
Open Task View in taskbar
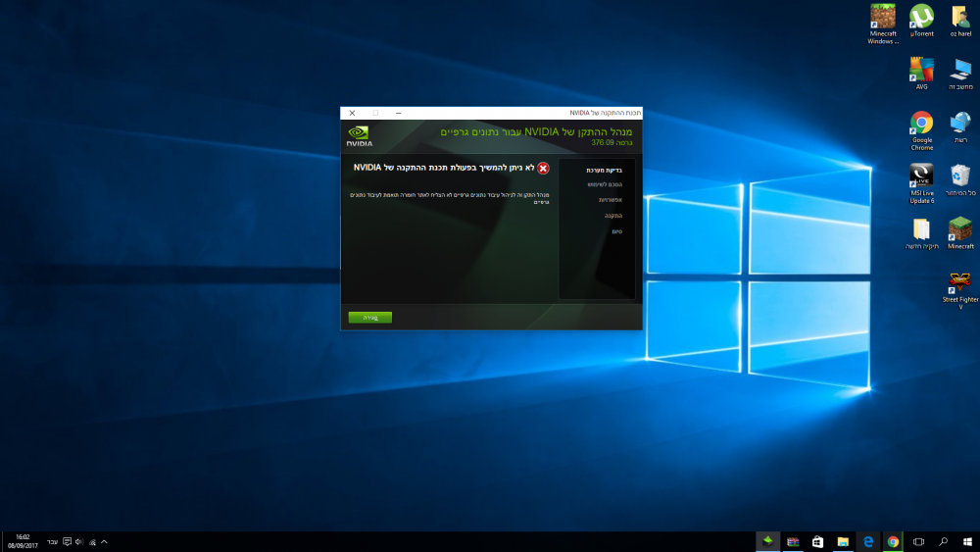click(x=918, y=542)
